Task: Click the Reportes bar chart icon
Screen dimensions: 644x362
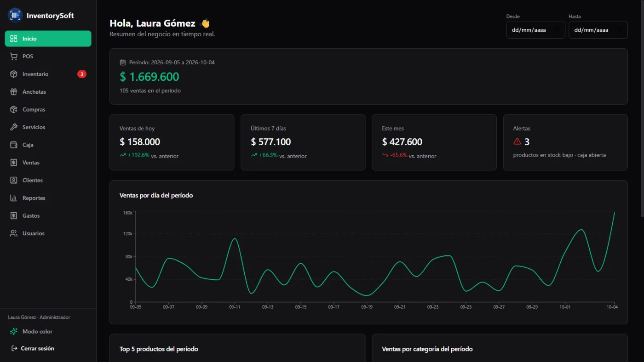Action: [14, 198]
